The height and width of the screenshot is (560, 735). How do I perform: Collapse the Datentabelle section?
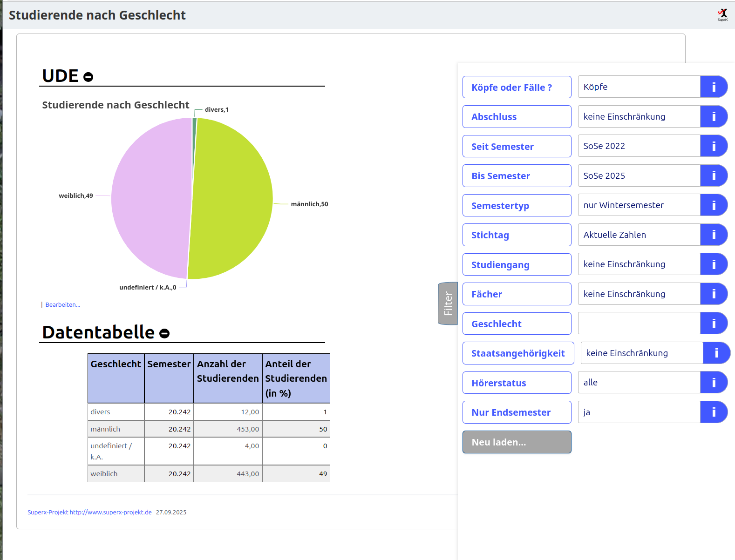click(164, 333)
